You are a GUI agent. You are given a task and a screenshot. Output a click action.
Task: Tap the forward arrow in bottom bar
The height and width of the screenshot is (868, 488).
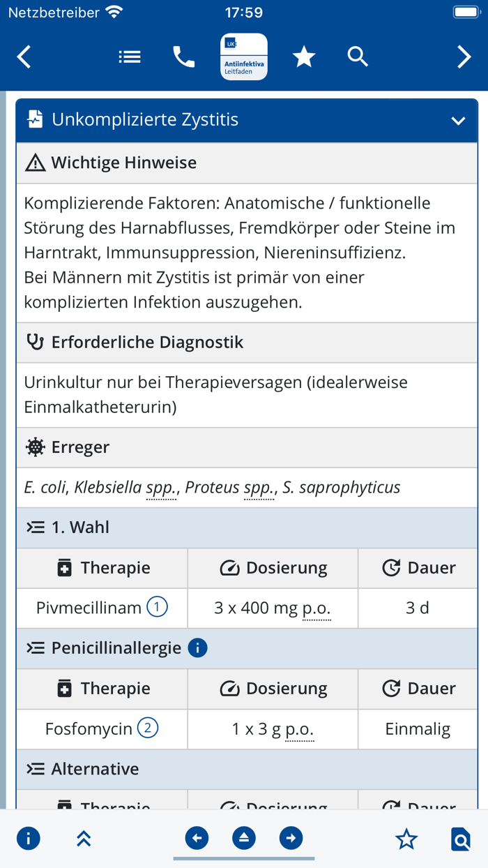click(x=291, y=838)
